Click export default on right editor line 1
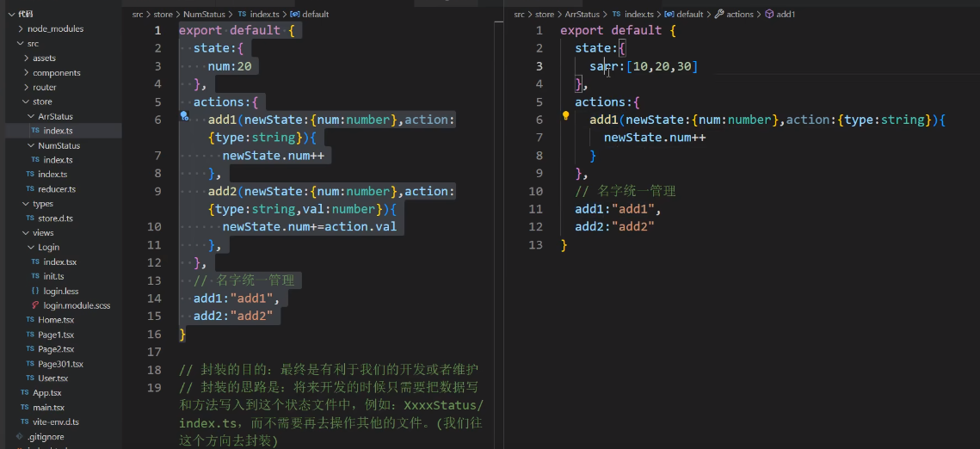 tap(611, 30)
